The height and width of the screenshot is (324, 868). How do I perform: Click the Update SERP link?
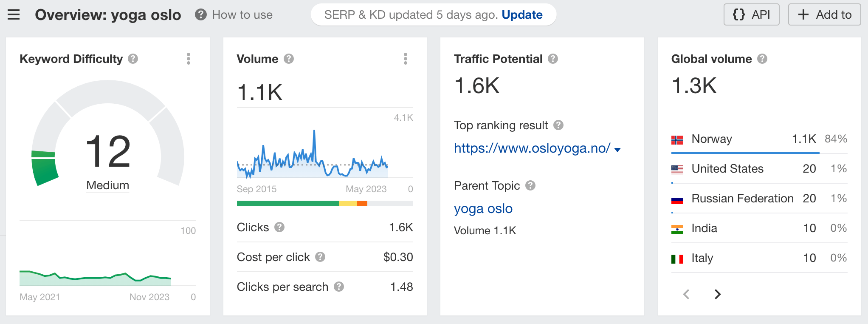[x=522, y=15]
